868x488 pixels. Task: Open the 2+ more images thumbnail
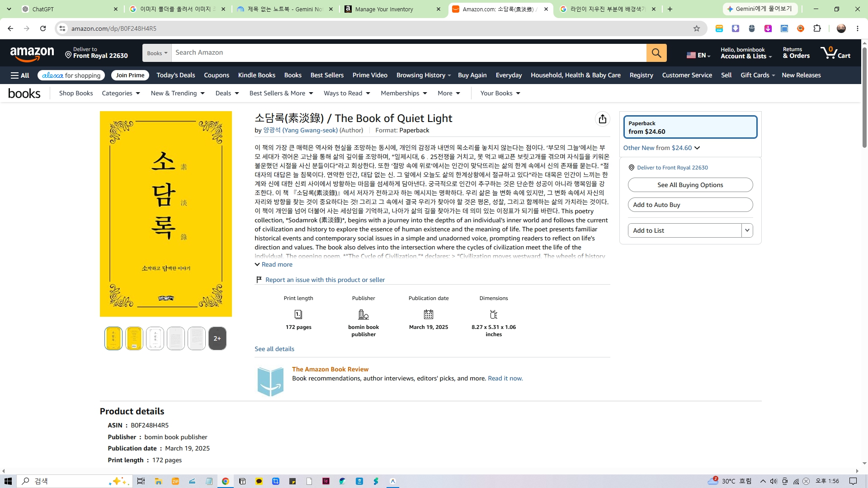(x=217, y=338)
